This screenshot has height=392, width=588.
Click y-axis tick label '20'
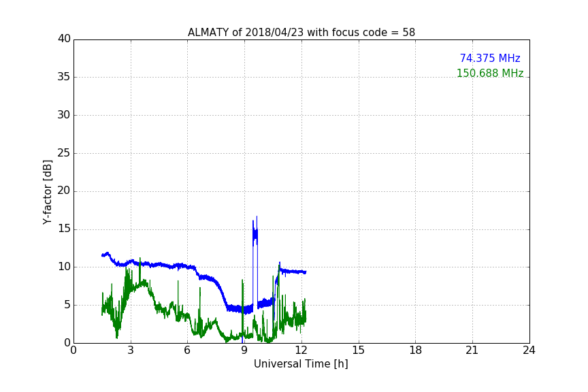pyautogui.click(x=64, y=191)
